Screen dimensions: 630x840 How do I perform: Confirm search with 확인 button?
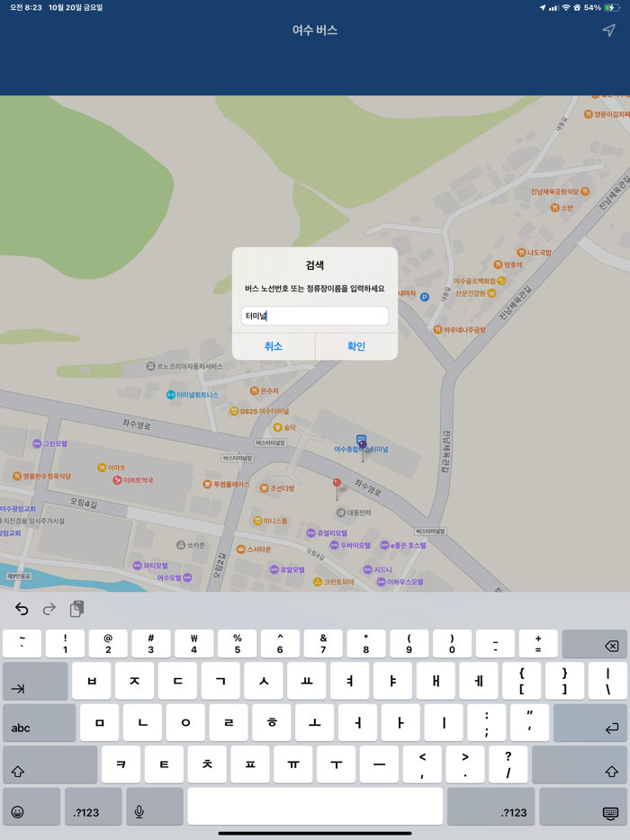(356, 346)
